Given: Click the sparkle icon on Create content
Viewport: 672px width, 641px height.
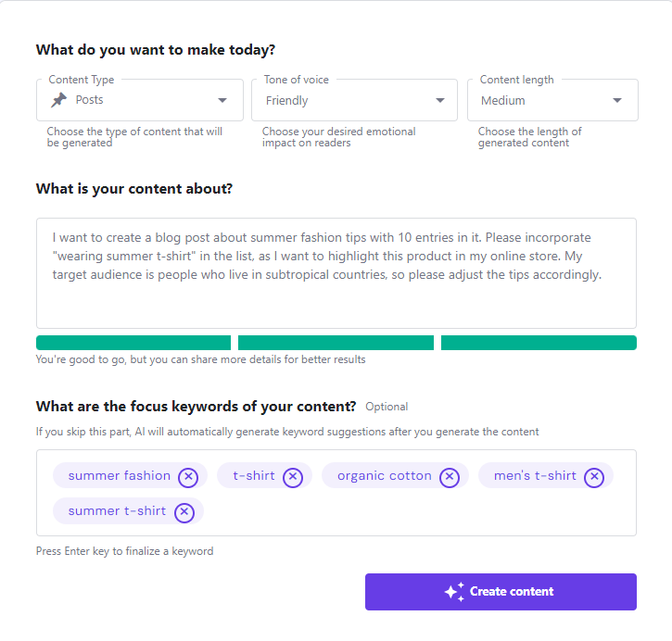Looking at the screenshot, I should coord(454,592).
